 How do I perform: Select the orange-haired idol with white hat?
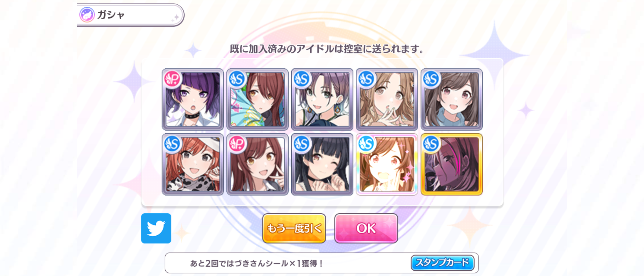[193, 164]
